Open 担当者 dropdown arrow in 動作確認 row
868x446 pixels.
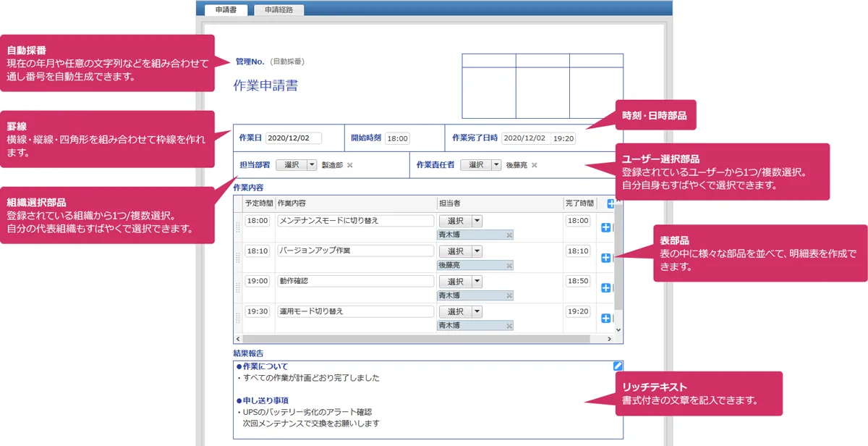[477, 281]
